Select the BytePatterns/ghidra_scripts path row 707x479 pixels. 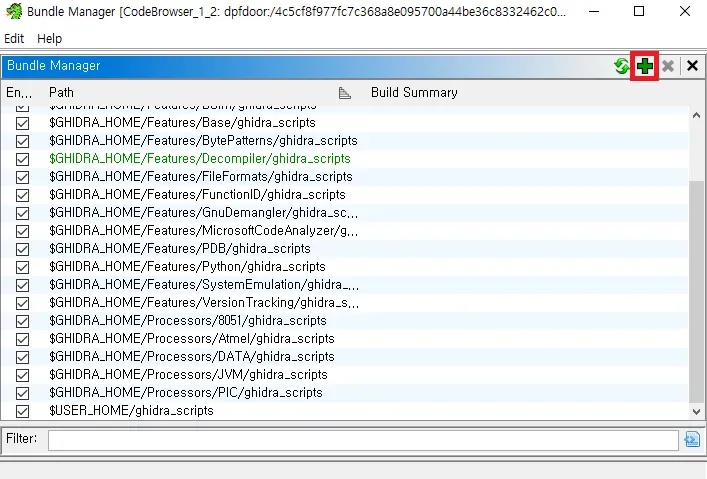pos(203,141)
